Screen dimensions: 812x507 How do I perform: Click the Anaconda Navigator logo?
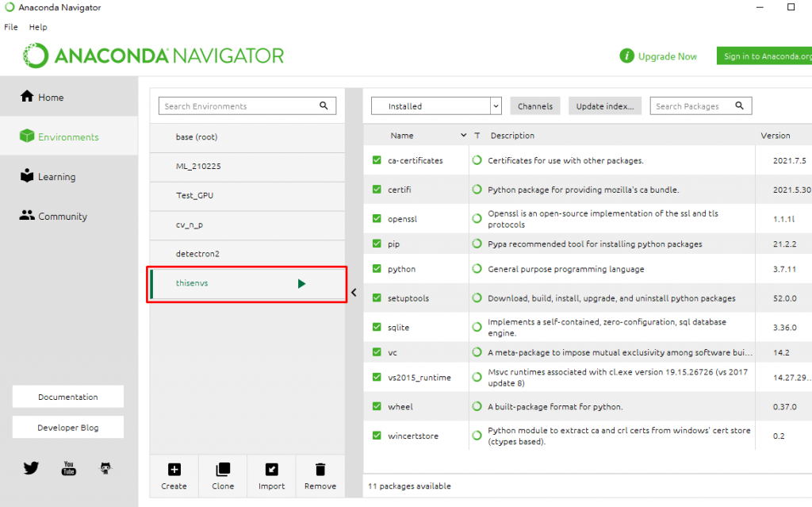153,56
